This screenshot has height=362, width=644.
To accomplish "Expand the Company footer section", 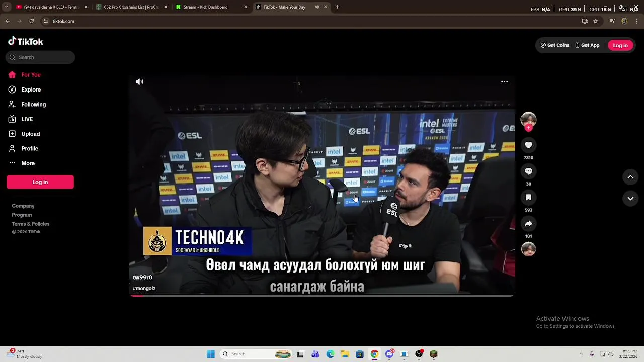I will (x=23, y=206).
